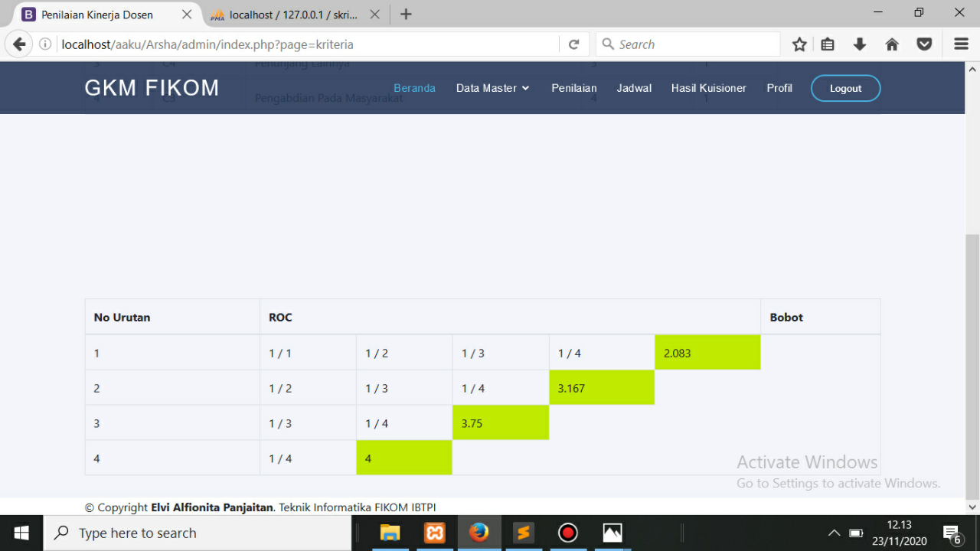Open the bookmarks list icon
Screen dimensions: 980x551
point(828,44)
